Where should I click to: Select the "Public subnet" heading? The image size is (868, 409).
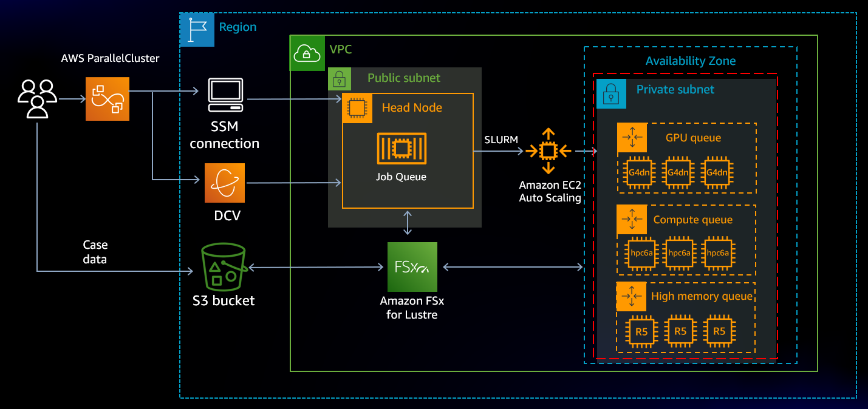click(x=404, y=78)
